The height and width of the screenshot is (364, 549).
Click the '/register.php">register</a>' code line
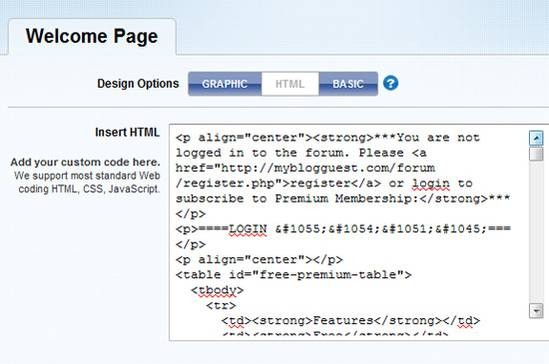324,183
